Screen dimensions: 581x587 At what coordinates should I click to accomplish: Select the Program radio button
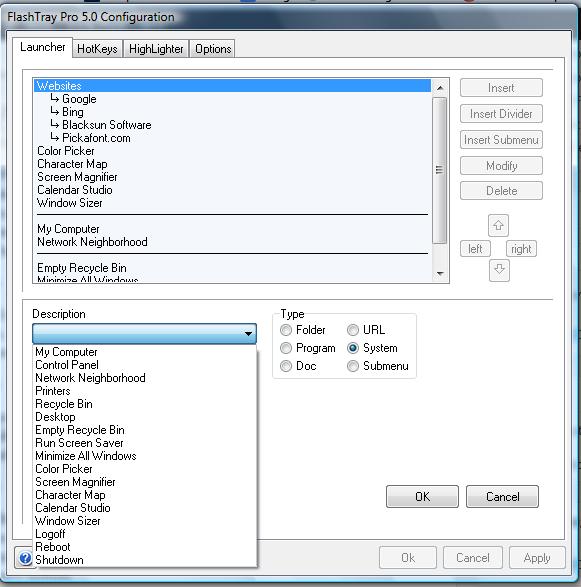coord(286,348)
